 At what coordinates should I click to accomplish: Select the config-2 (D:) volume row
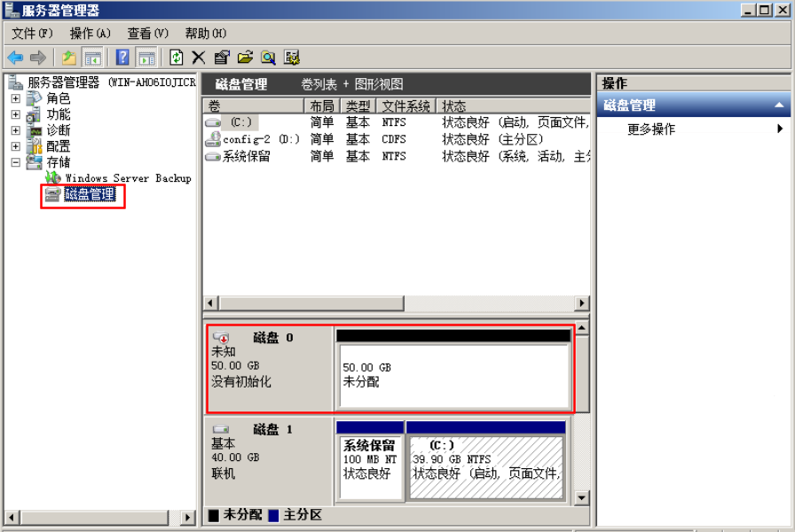coord(262,139)
